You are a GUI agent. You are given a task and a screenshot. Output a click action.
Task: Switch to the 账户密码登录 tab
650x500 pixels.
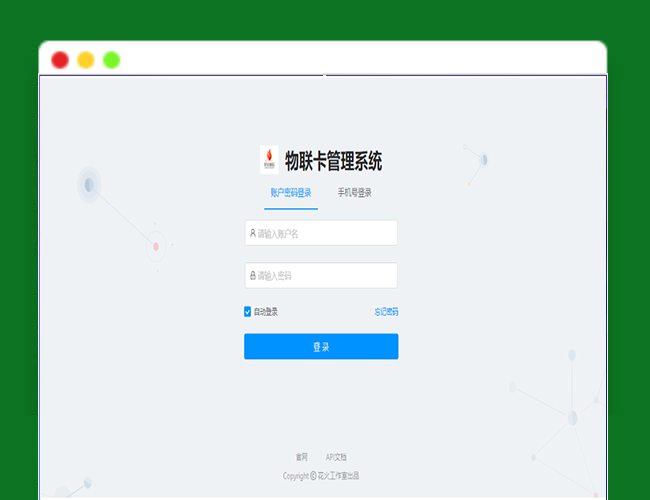[x=291, y=193]
